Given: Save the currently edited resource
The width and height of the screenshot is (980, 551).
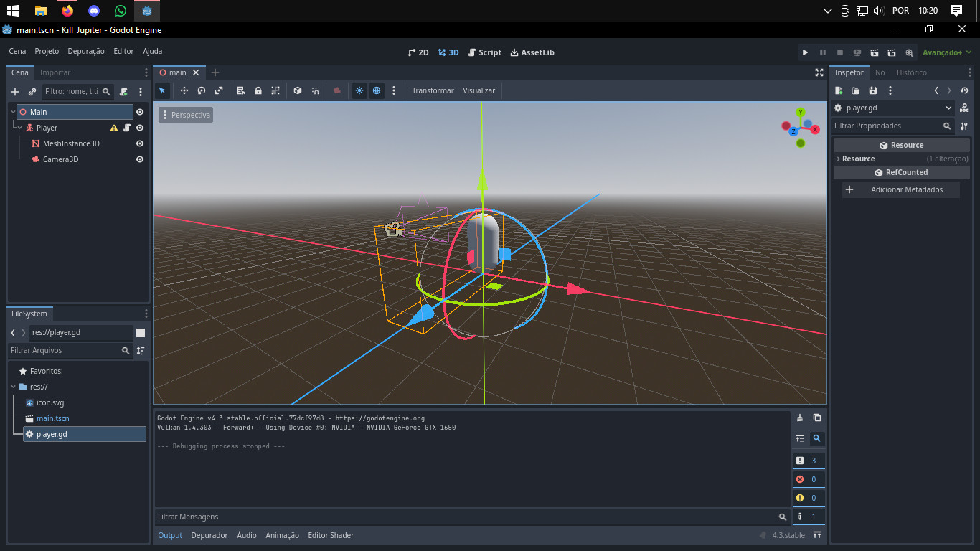Looking at the screenshot, I should [873, 90].
